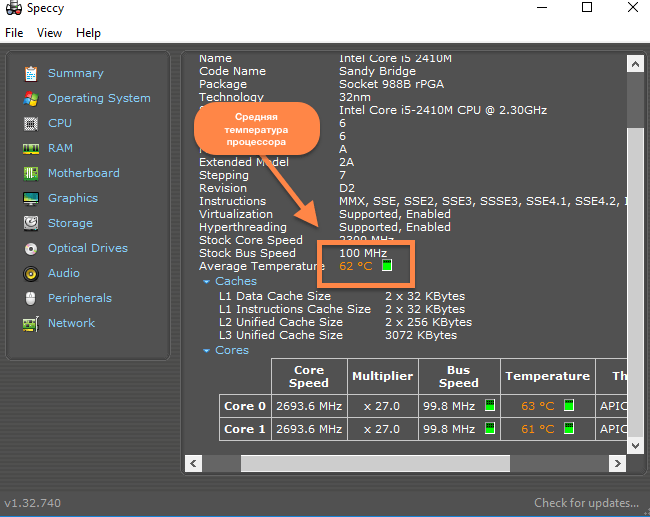Viewport: 650px width, 517px height.
Task: Click Socket 988B rPGA package value
Action: coord(391,84)
